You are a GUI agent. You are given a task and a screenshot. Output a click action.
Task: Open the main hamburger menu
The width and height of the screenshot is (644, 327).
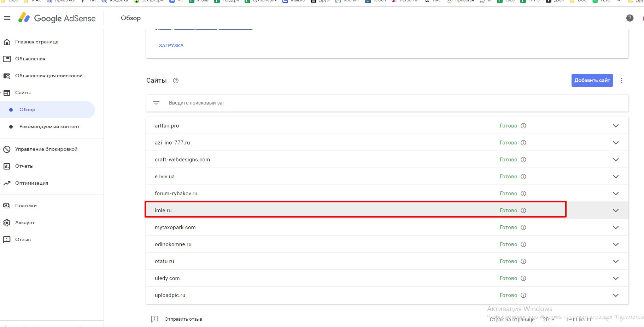pyautogui.click(x=7, y=18)
